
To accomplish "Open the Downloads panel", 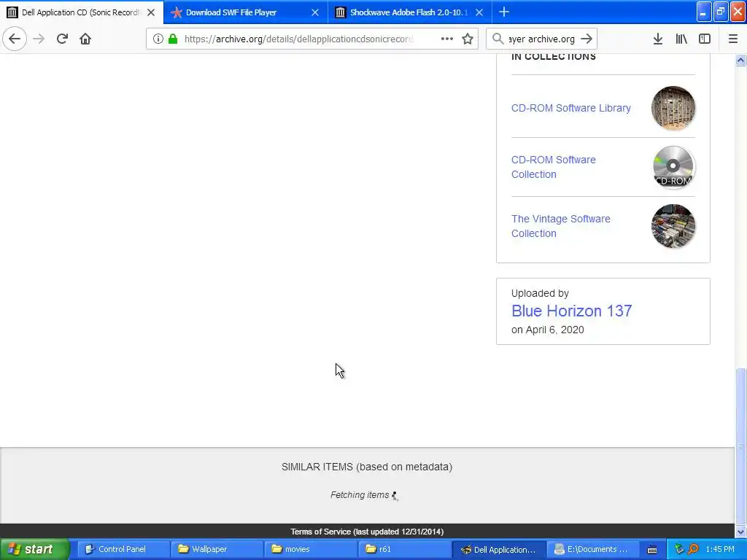I will coord(657,39).
